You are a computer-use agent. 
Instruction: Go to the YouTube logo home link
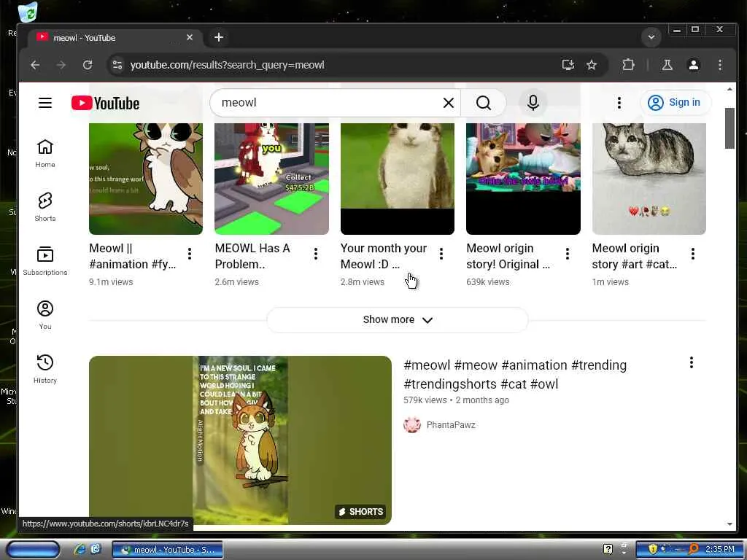[105, 103]
